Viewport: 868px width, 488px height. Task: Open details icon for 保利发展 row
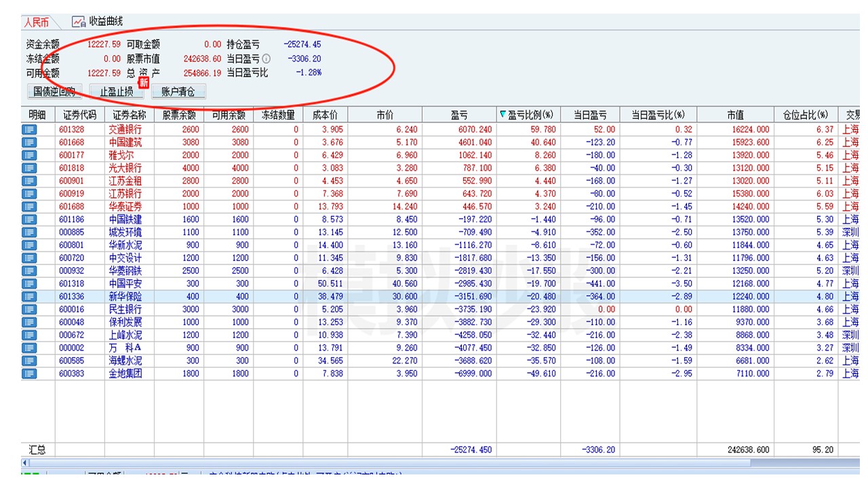click(x=29, y=322)
